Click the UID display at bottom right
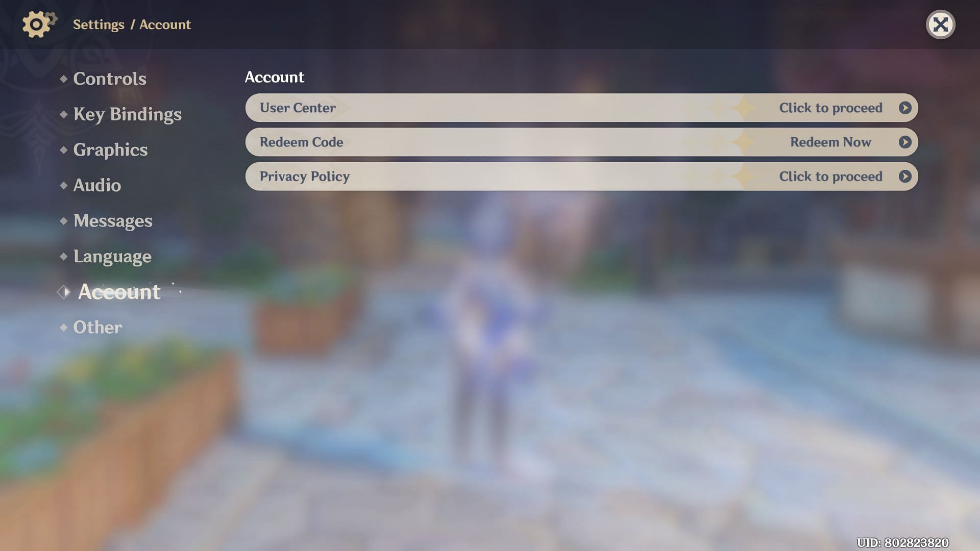Viewport: 980px width, 551px height. pyautogui.click(x=902, y=542)
